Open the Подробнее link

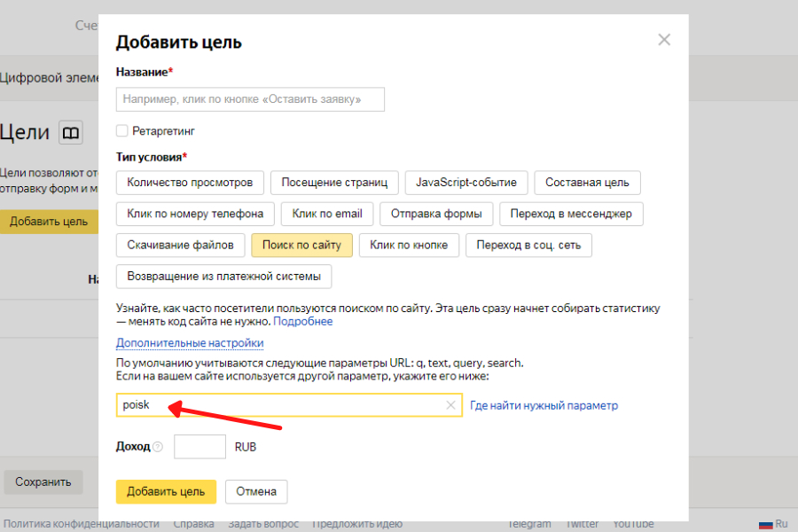coord(302,321)
